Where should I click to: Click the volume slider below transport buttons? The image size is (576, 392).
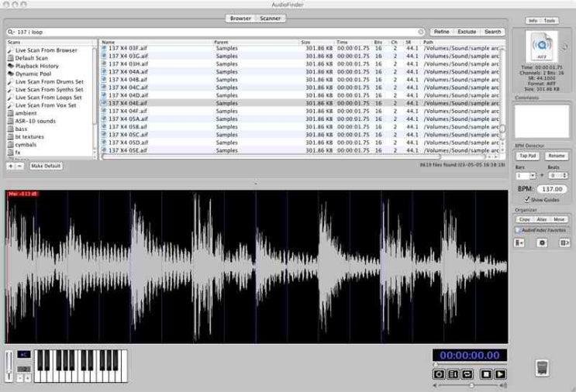click(470, 385)
